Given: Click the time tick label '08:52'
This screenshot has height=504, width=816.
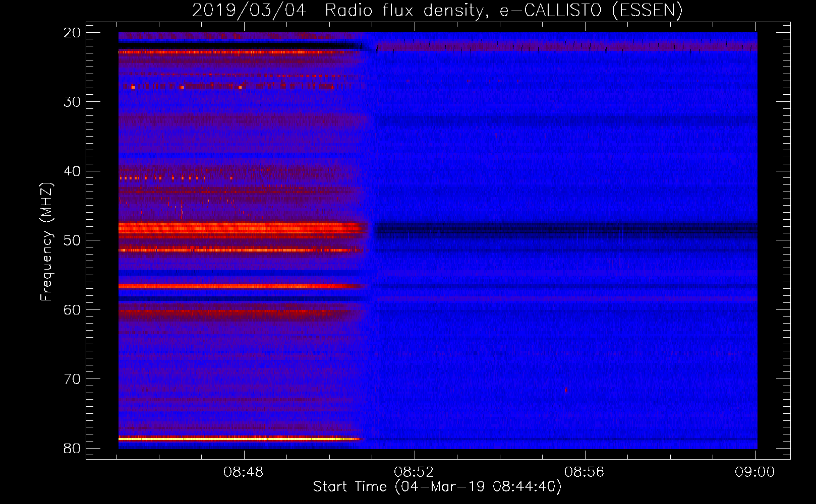Looking at the screenshot, I should click(x=414, y=472).
